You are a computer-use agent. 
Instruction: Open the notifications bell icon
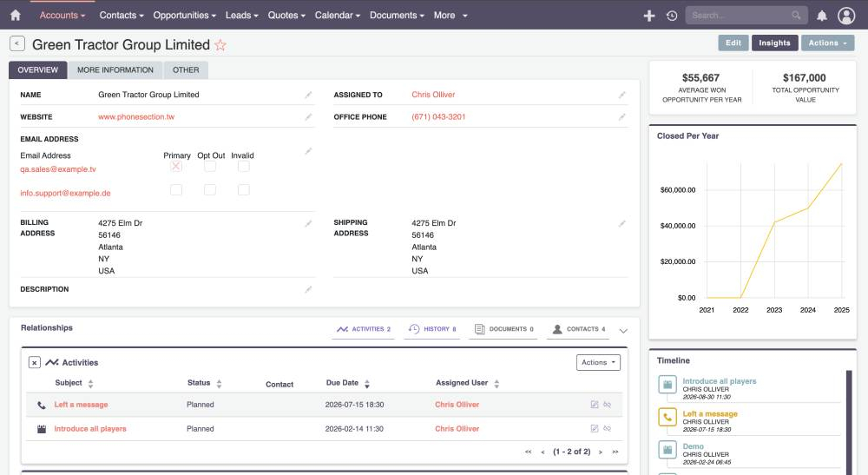click(821, 16)
